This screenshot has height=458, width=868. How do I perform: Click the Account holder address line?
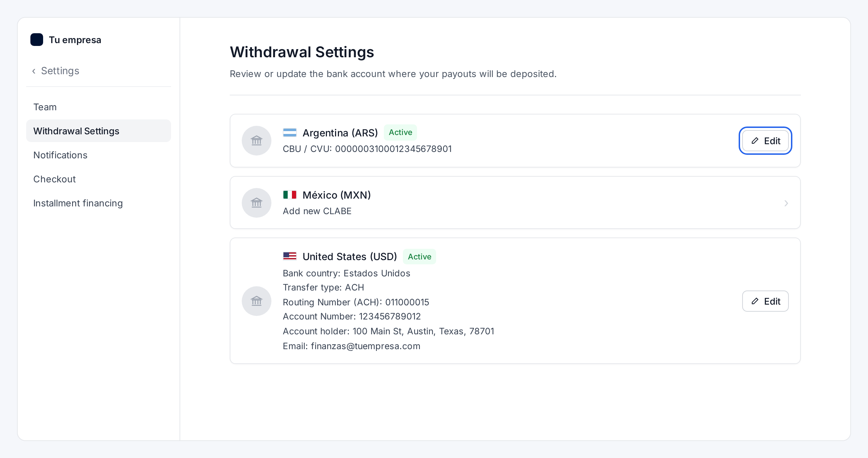[388, 331]
